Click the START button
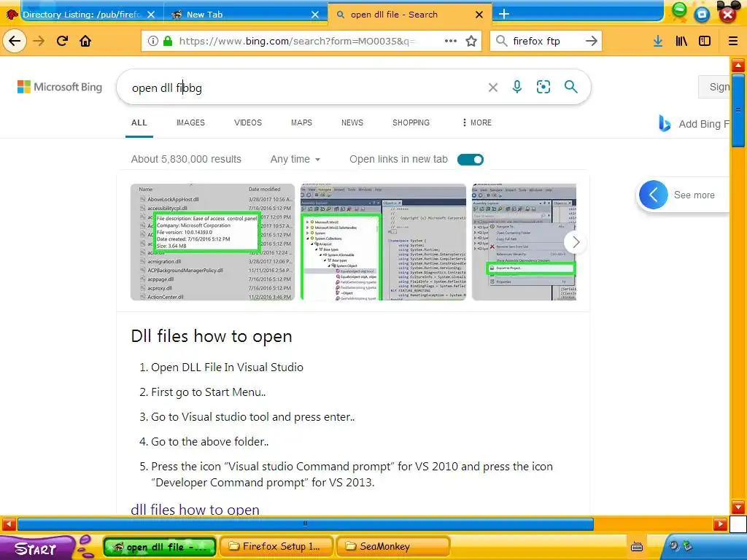Viewport: 747px width, 560px height. (36, 548)
